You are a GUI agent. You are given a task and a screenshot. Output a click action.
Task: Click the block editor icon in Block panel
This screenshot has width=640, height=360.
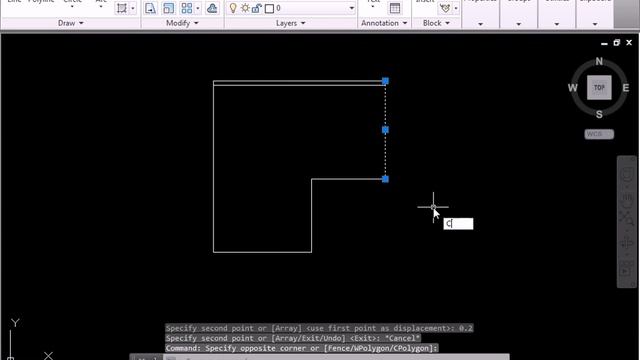point(445,8)
